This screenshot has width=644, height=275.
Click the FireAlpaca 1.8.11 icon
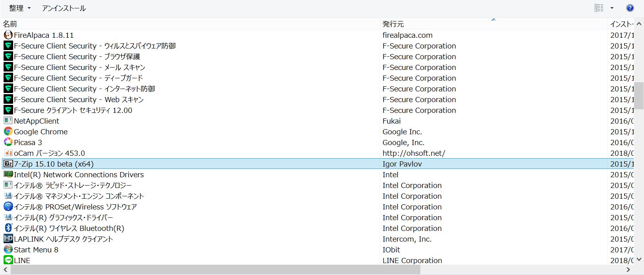(x=8, y=35)
